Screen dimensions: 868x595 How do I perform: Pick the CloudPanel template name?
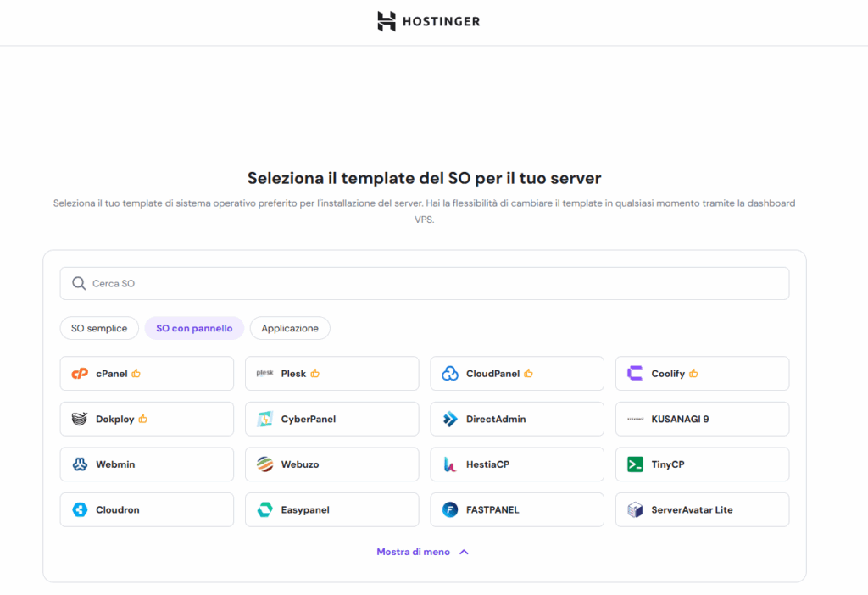click(x=492, y=374)
